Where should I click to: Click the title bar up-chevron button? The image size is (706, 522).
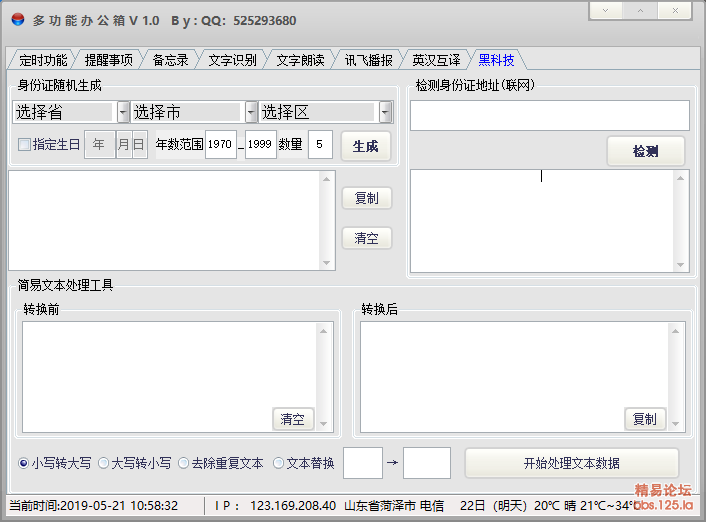click(x=640, y=10)
